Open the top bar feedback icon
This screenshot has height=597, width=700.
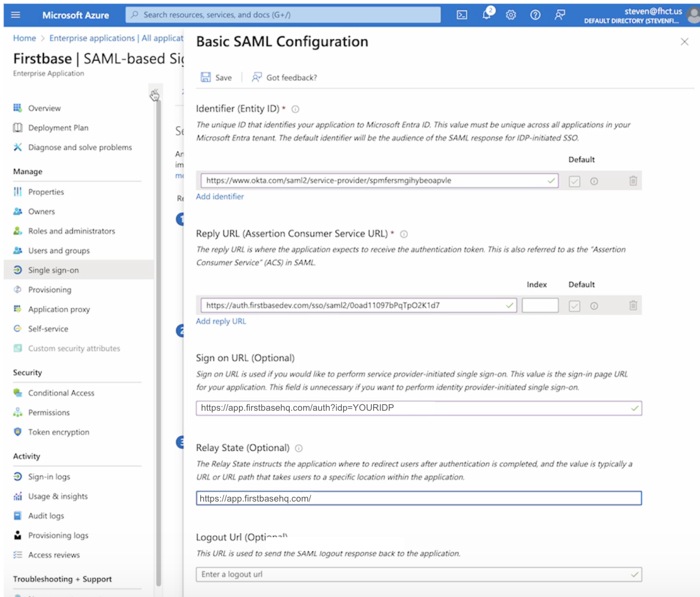pyautogui.click(x=559, y=15)
